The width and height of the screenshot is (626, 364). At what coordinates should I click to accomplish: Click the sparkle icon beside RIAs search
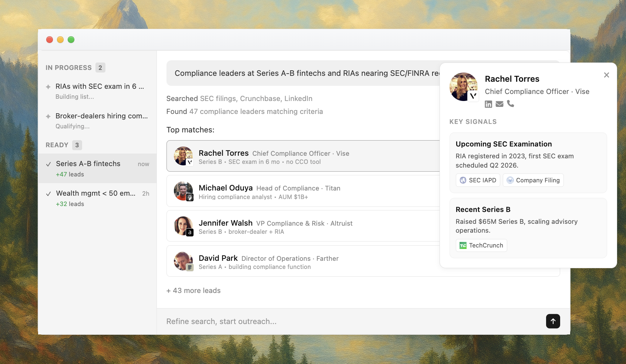[48, 87]
